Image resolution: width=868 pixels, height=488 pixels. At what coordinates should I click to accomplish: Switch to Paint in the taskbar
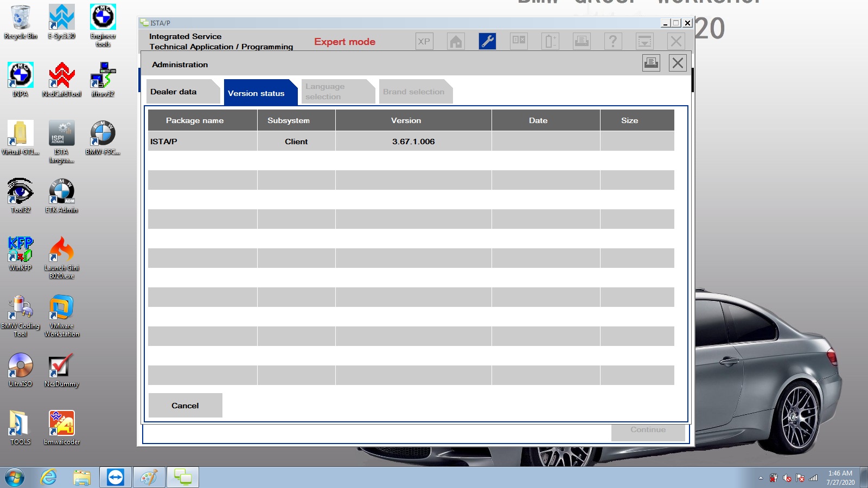click(x=149, y=478)
